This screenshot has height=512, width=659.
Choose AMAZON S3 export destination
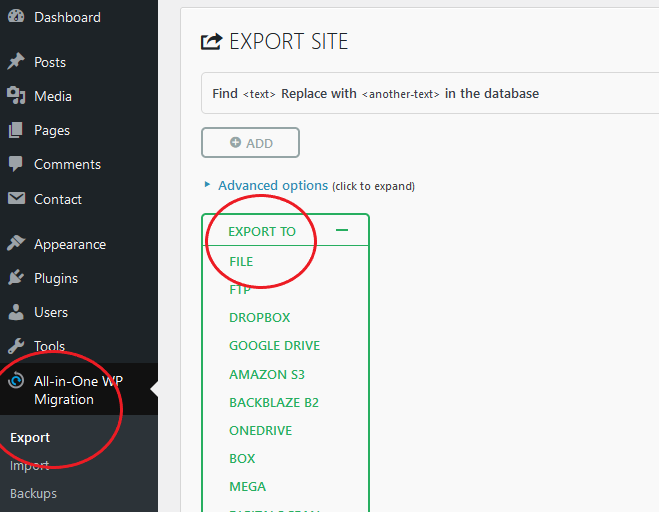click(x=266, y=375)
